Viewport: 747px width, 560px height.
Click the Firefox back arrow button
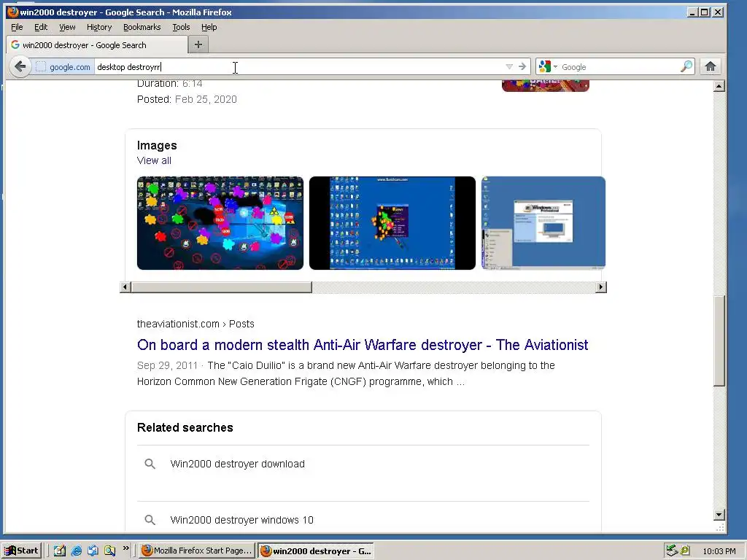pyautogui.click(x=20, y=66)
